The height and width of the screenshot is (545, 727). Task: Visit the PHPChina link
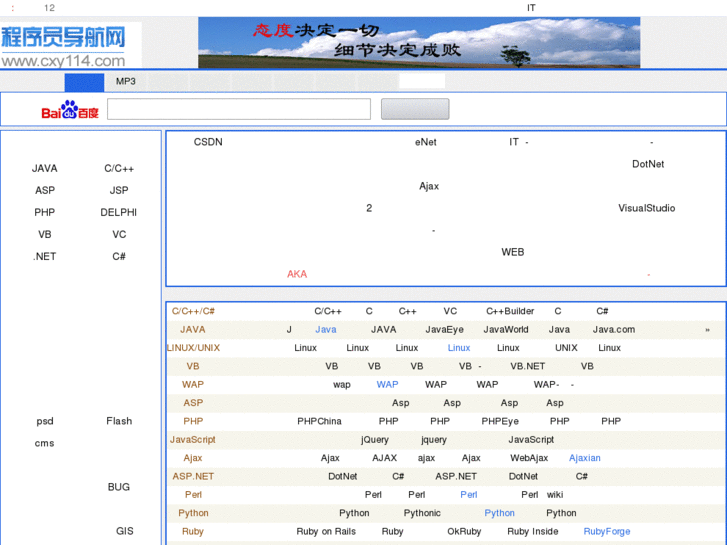click(319, 421)
